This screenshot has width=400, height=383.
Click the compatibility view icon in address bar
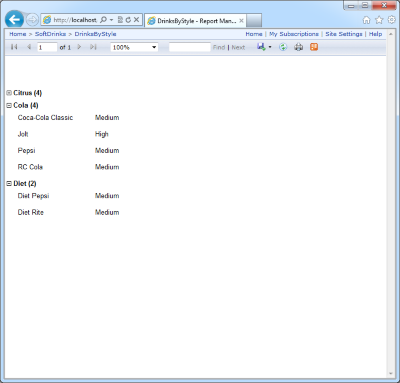coord(120,20)
